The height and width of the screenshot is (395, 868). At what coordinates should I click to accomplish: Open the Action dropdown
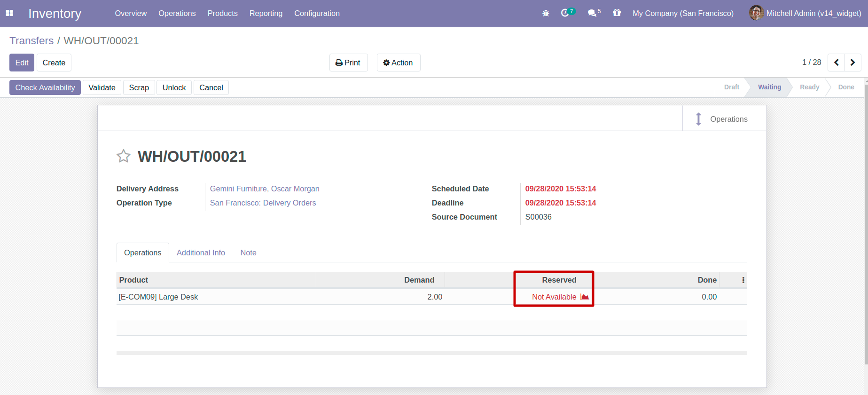[398, 63]
